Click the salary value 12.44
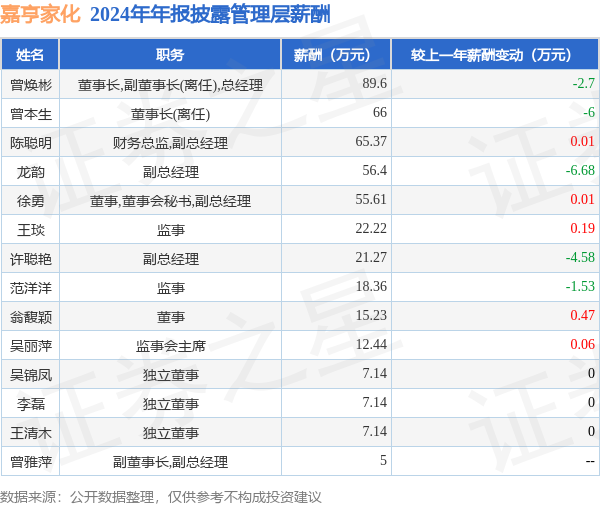 371,344
